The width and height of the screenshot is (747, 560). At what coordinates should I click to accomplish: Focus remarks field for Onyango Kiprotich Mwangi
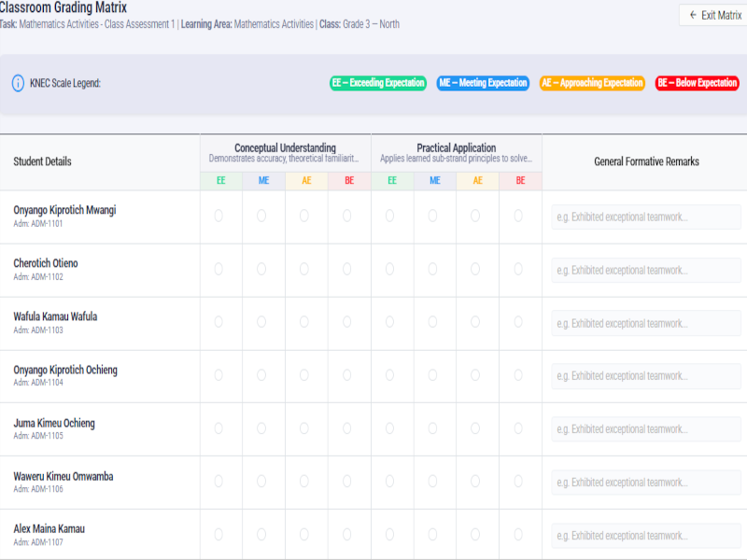coord(646,217)
